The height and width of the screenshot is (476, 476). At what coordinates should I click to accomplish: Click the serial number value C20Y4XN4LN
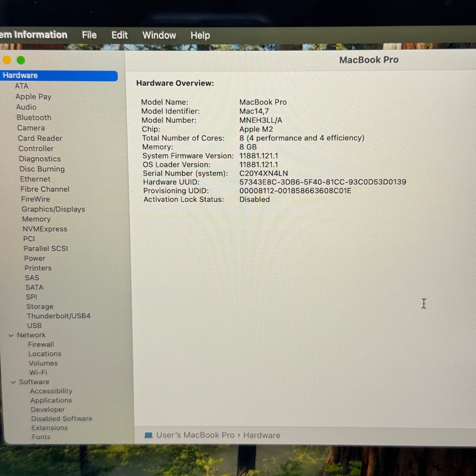pyautogui.click(x=264, y=173)
